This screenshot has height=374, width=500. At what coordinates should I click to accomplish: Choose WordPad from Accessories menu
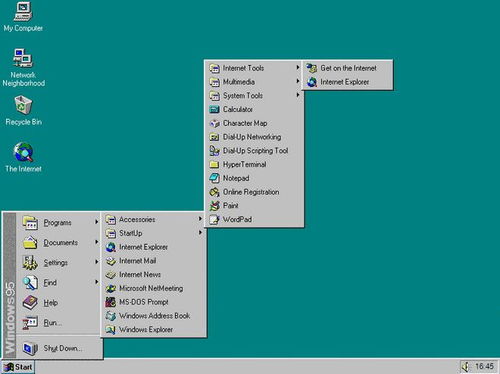[x=254, y=219]
